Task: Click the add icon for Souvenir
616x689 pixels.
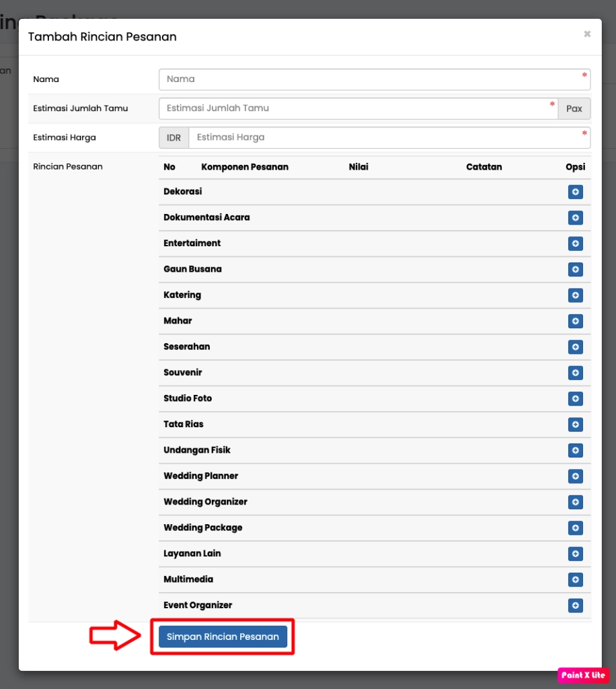Action: [575, 373]
